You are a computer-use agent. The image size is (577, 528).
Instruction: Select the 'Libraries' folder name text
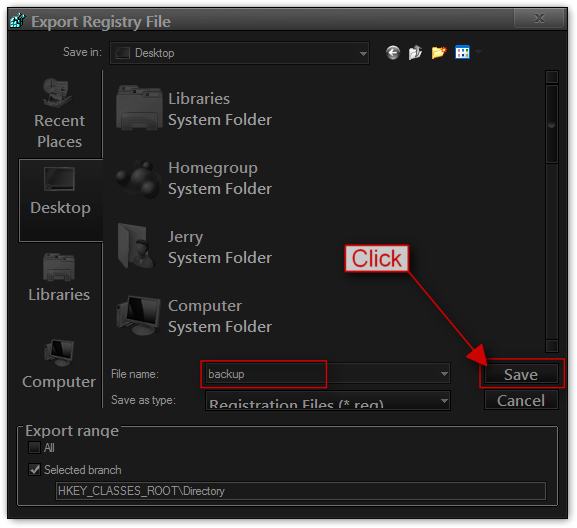point(199,99)
